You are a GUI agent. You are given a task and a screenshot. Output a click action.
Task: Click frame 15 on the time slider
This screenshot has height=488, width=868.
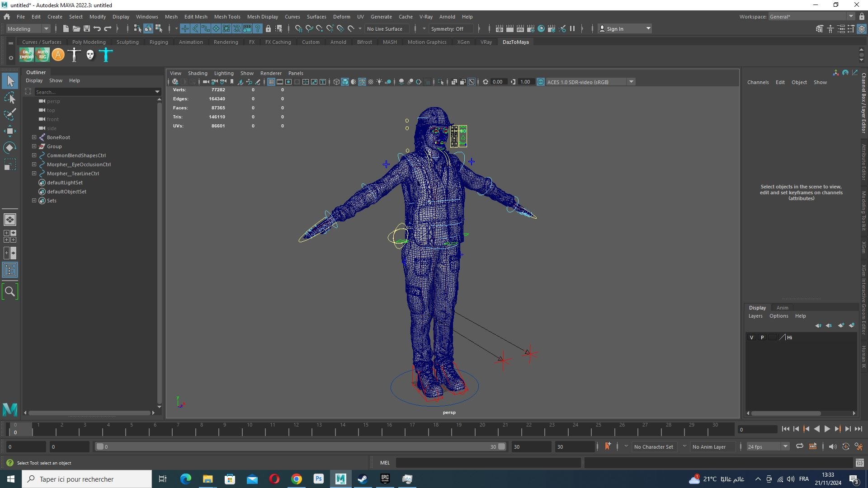click(366, 428)
